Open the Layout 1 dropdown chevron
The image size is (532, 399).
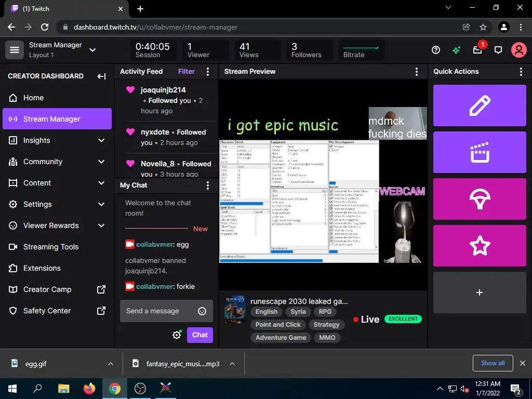click(x=92, y=50)
